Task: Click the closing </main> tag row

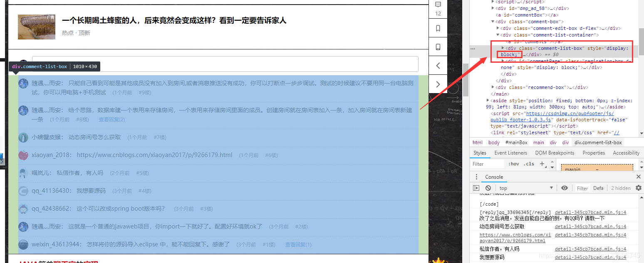Action: 501,94
